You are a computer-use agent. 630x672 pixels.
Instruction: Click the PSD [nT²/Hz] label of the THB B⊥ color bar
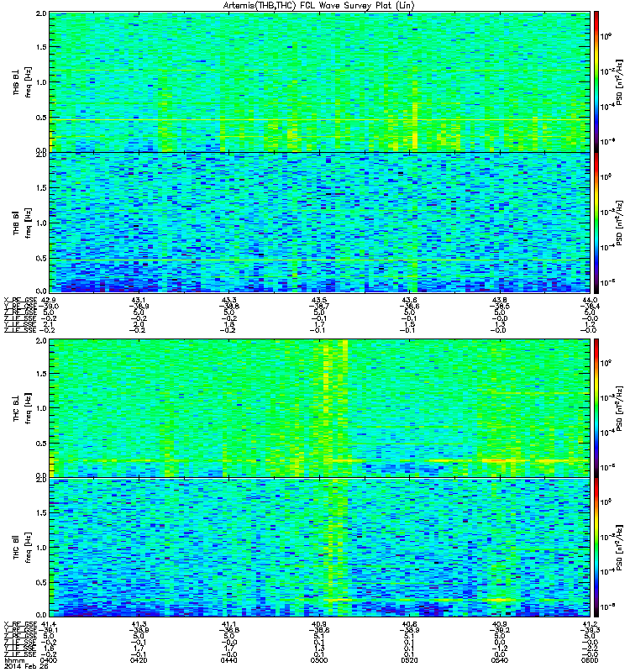(x=619, y=81)
